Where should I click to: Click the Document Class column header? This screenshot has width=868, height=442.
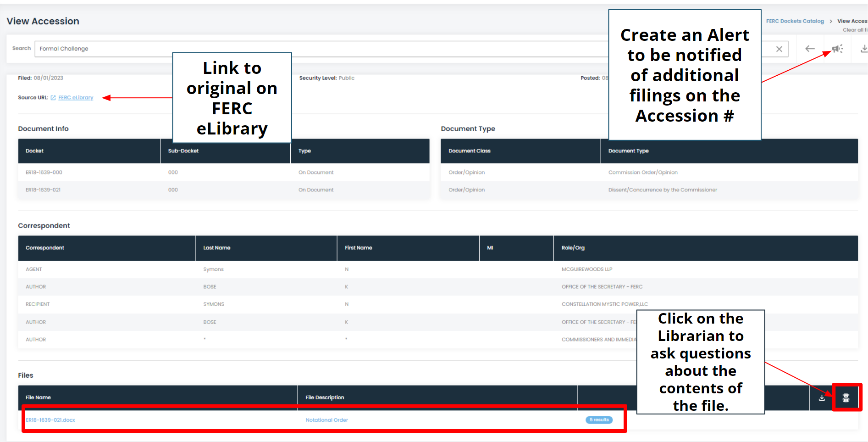pyautogui.click(x=520, y=151)
